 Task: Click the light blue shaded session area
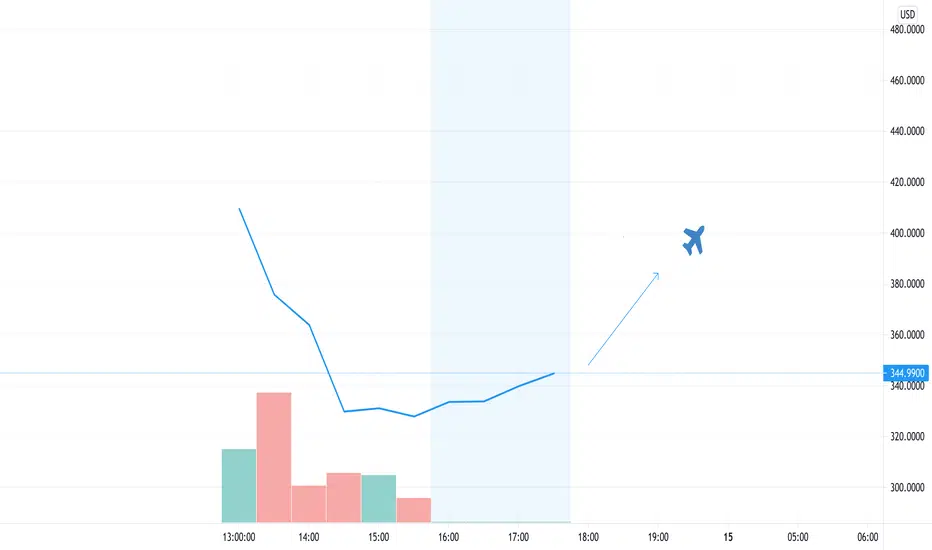click(500, 261)
